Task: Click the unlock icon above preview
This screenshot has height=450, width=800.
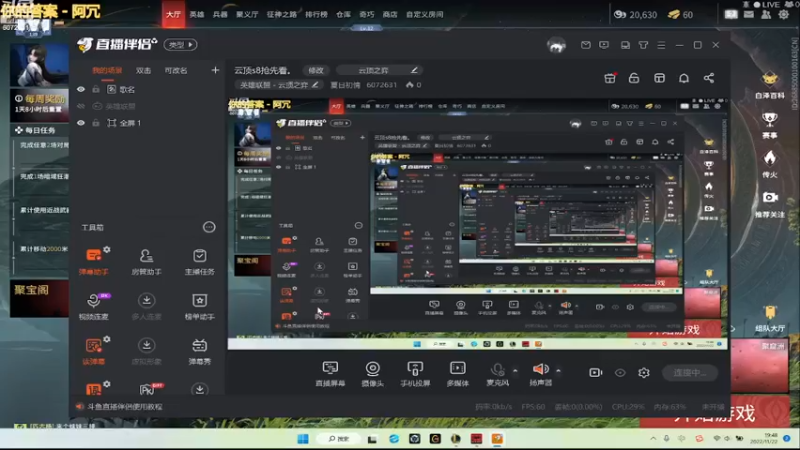Action: pos(634,78)
